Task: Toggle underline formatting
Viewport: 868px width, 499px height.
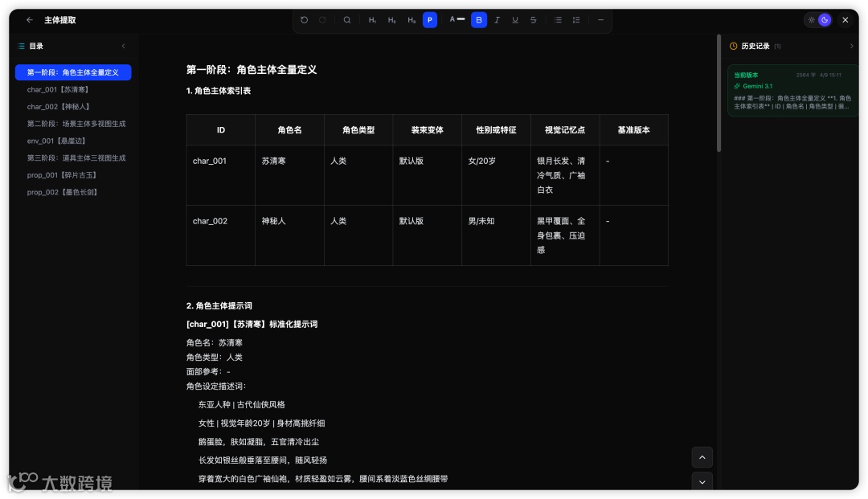Action: click(x=515, y=20)
